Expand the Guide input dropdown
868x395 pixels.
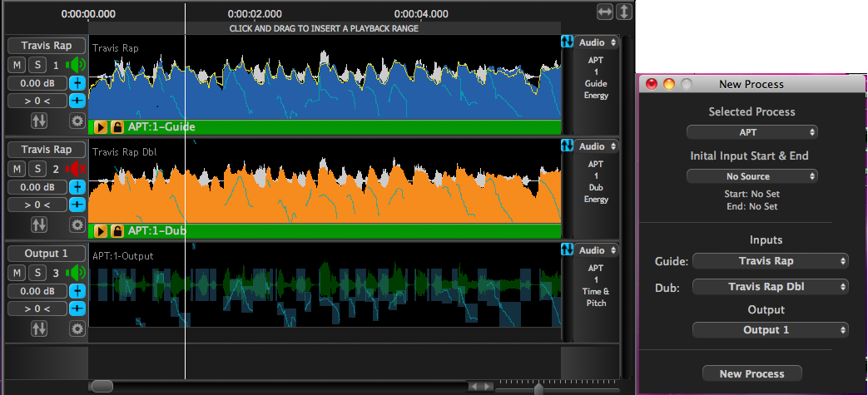(x=770, y=261)
